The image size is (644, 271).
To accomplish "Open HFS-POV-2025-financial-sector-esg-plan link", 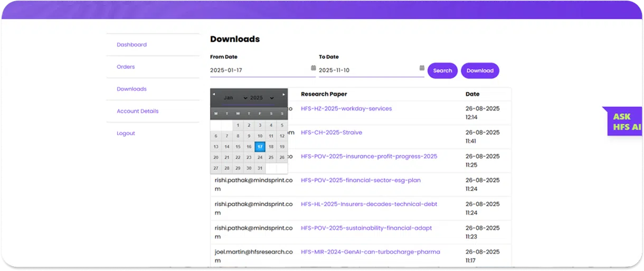I will [x=361, y=180].
